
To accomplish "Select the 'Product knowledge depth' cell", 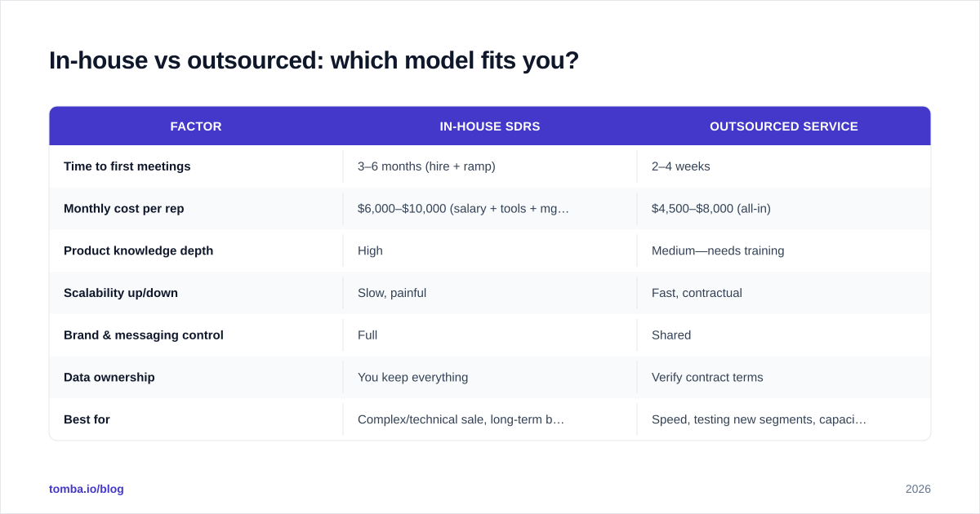I will point(196,250).
